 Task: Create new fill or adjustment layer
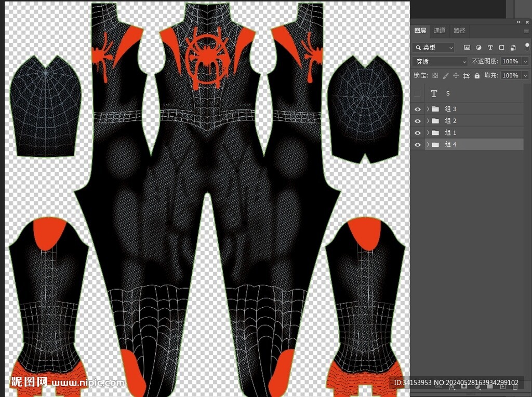(x=477, y=387)
